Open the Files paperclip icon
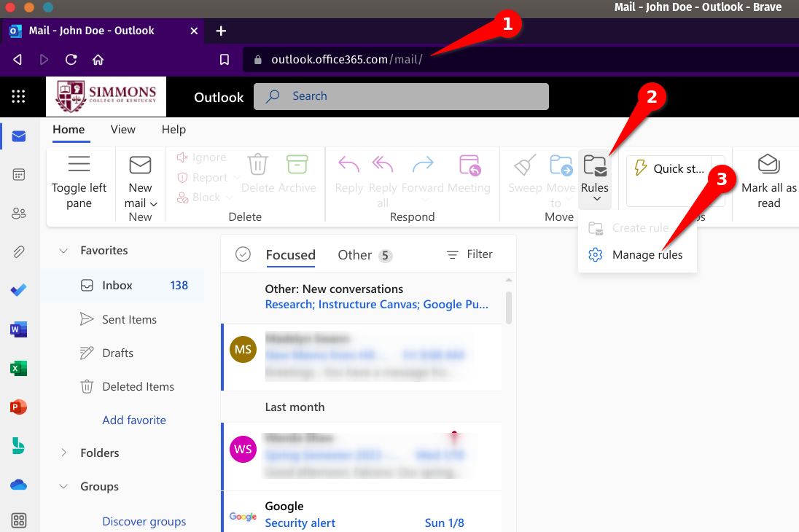The width and height of the screenshot is (799, 532). tap(19, 251)
